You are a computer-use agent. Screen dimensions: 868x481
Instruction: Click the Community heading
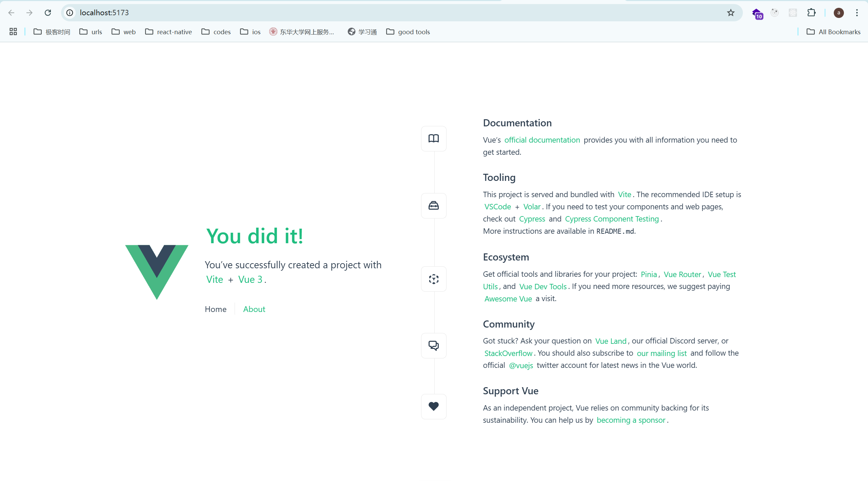click(x=509, y=324)
